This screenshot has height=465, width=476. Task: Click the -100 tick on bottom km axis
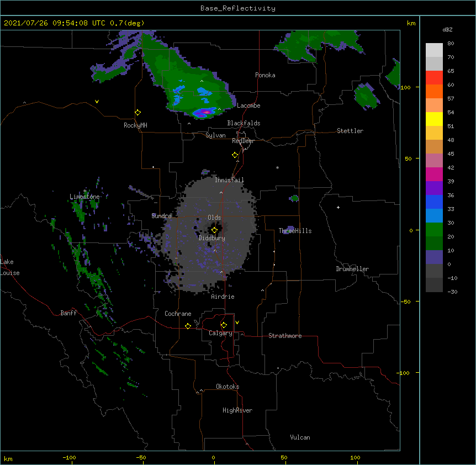pyautogui.click(x=69, y=458)
